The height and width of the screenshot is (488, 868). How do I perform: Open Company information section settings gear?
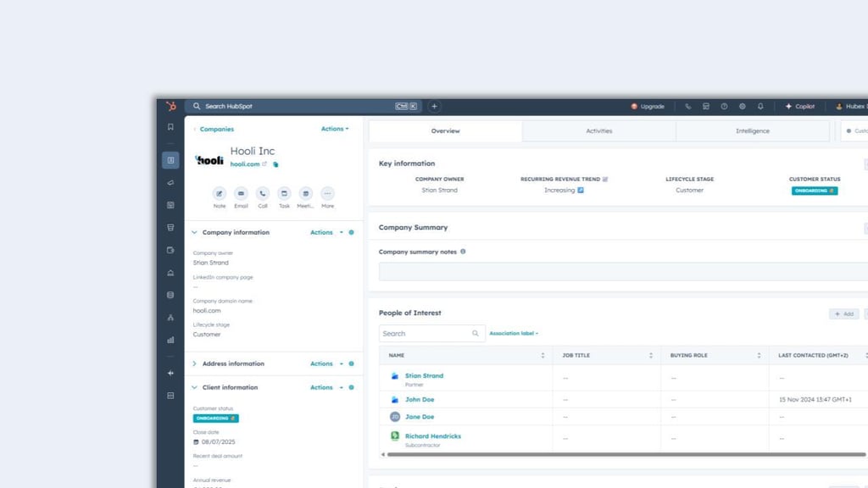click(x=352, y=232)
